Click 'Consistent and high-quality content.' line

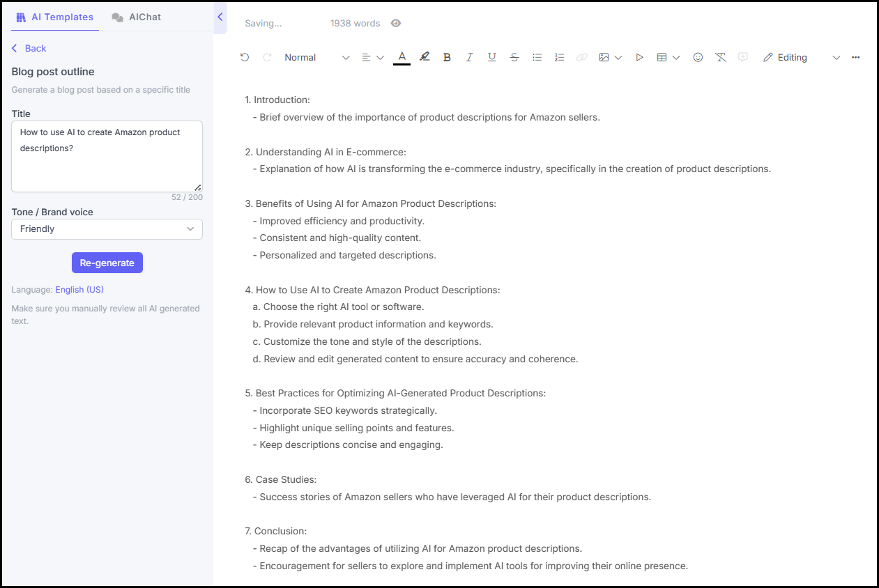[x=337, y=238]
